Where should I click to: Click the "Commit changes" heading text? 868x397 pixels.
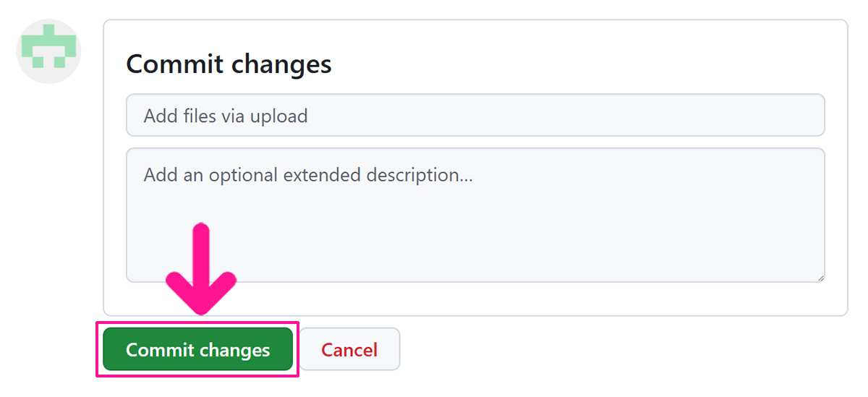(x=229, y=64)
